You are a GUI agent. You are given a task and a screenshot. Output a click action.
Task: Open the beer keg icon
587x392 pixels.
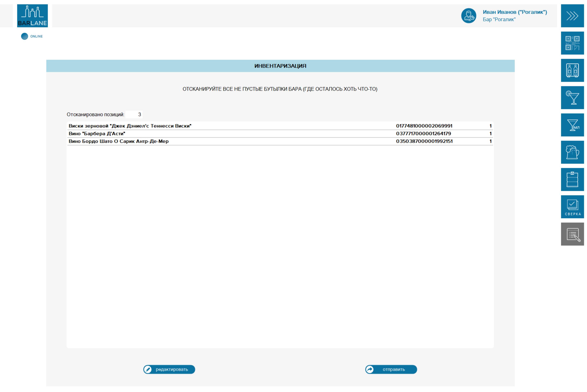pyautogui.click(x=572, y=179)
